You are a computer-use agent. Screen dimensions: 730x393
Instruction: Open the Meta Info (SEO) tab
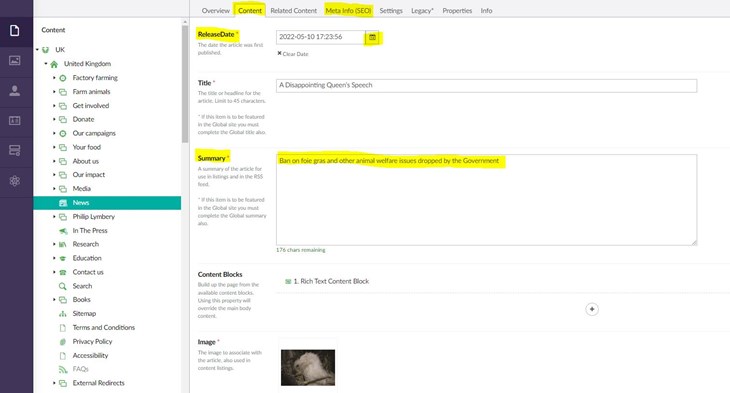click(x=348, y=10)
